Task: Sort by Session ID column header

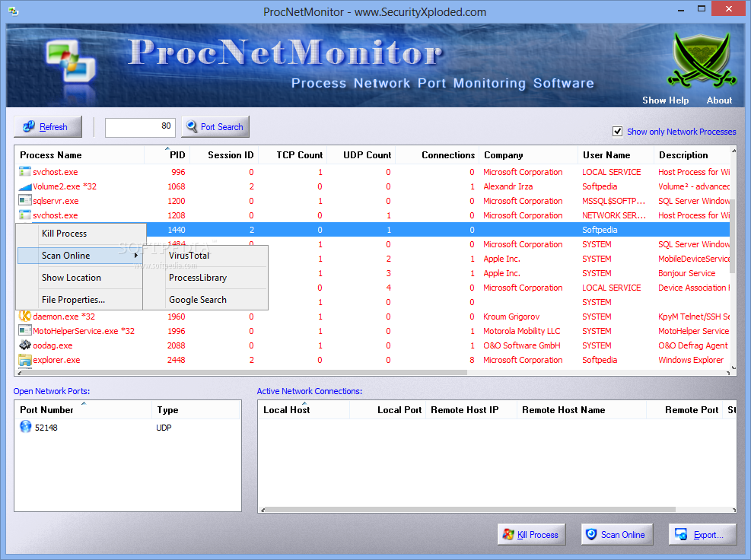Action: point(224,154)
